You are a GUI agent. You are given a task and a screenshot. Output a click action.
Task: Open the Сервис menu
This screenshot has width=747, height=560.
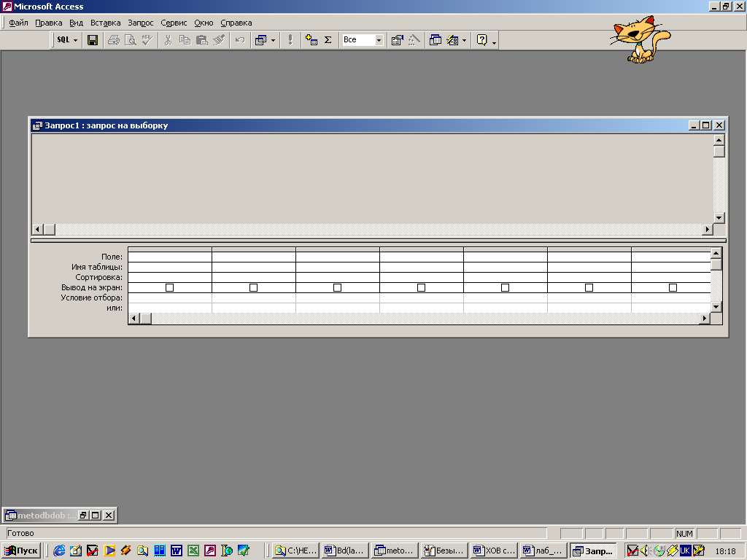click(x=174, y=23)
